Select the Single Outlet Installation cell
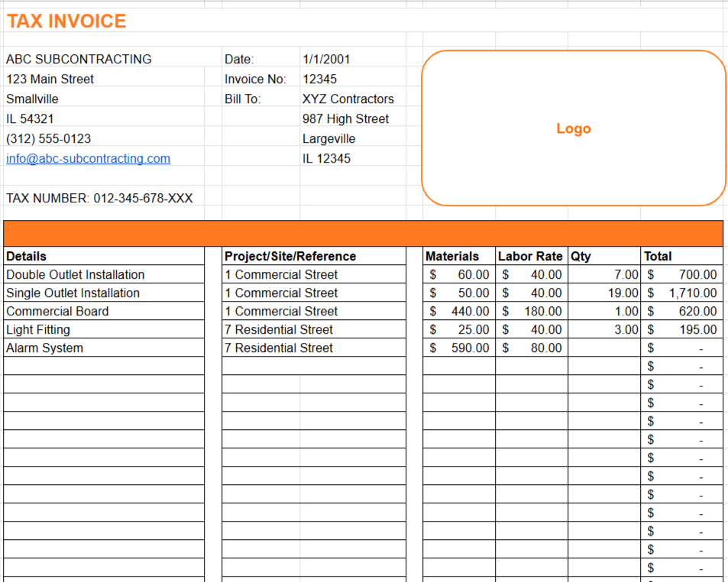Screen dimensions: 728x582 click(104, 293)
